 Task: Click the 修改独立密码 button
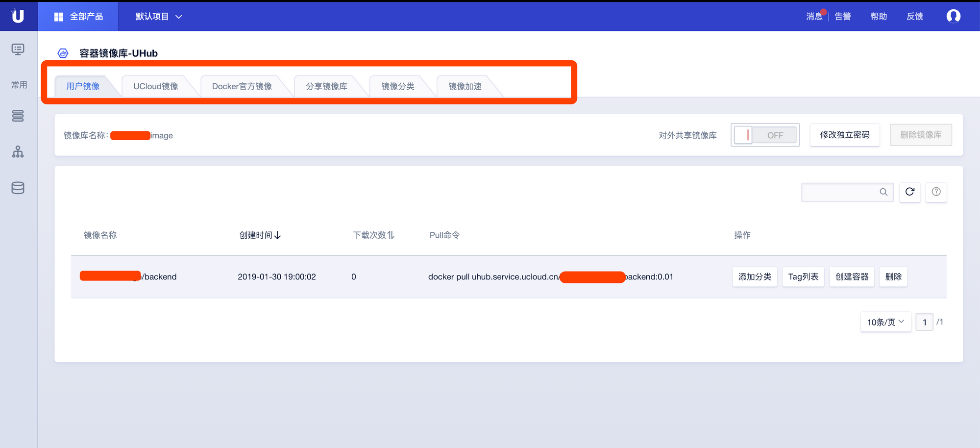(x=844, y=135)
